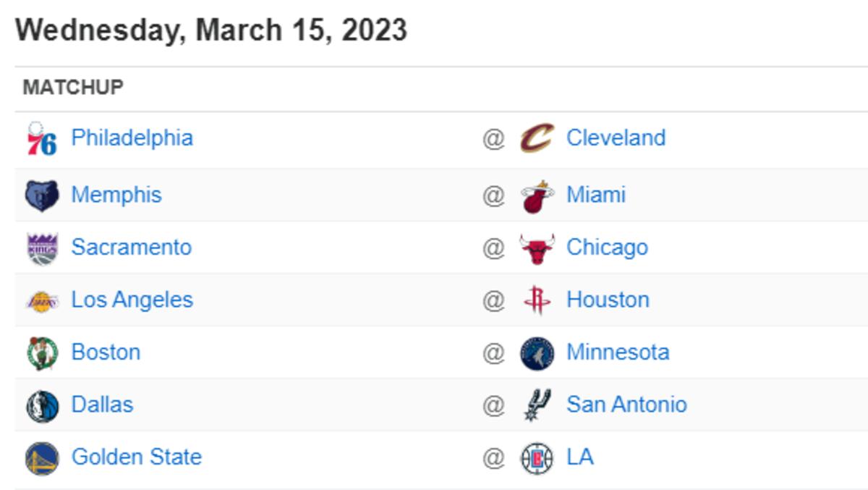This screenshot has height=490, width=868.
Task: Open the Golden State Warriors logo
Action: click(42, 458)
